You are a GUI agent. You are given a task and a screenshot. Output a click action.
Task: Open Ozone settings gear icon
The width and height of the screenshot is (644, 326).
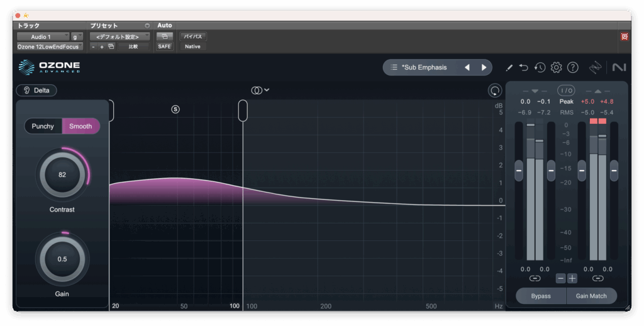(x=556, y=67)
